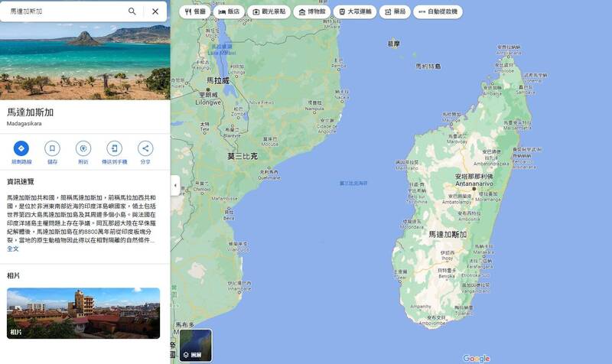This screenshot has width=612, height=364.
Task: Click the 馬約特島 label on map
Action: 428,67
